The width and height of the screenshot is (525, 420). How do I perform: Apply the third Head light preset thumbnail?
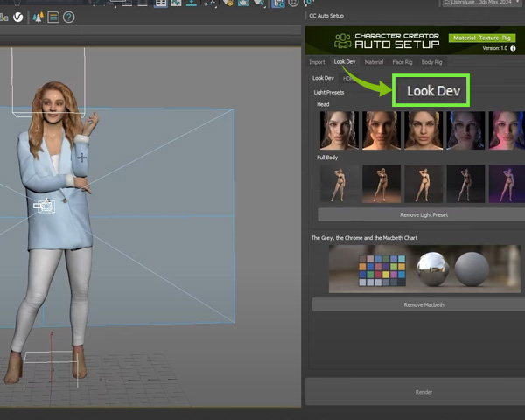point(423,130)
